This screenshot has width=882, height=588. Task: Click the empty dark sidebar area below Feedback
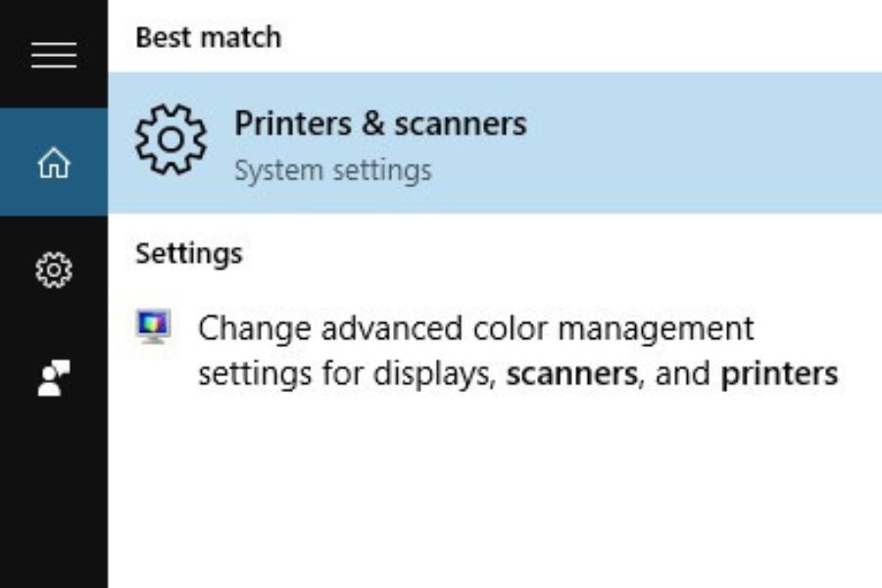53,490
